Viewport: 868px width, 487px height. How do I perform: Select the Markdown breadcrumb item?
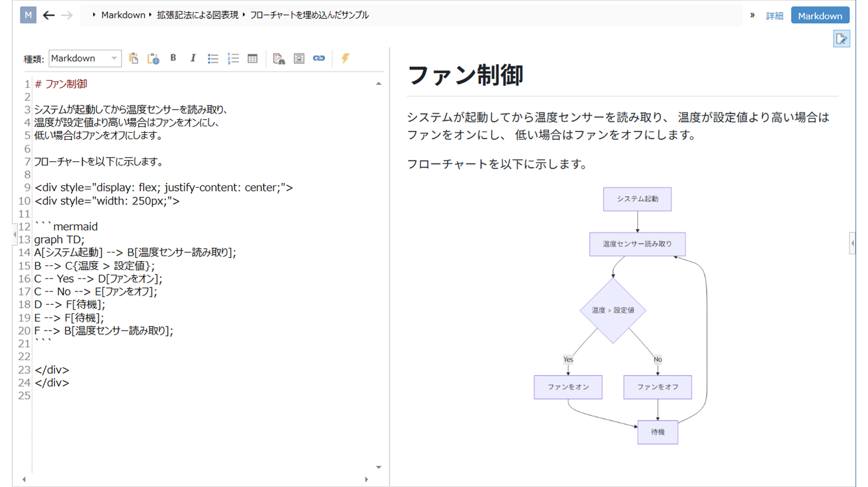(123, 15)
